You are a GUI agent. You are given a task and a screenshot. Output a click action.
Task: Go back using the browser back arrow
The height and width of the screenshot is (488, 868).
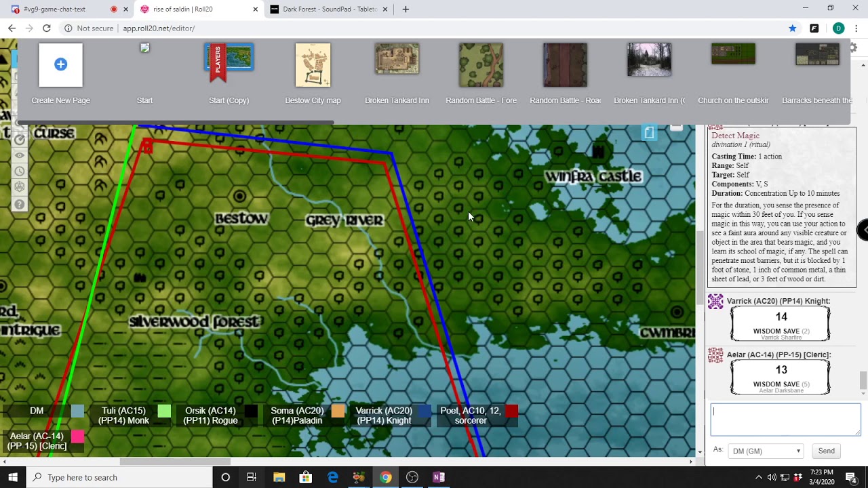click(12, 28)
